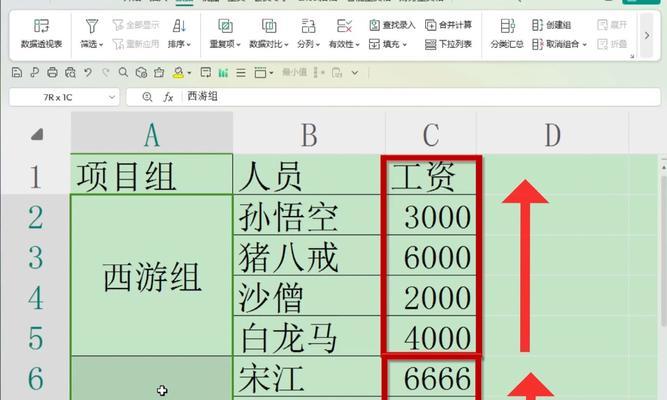Click the three-lines icon in quick toolbar

241,73
